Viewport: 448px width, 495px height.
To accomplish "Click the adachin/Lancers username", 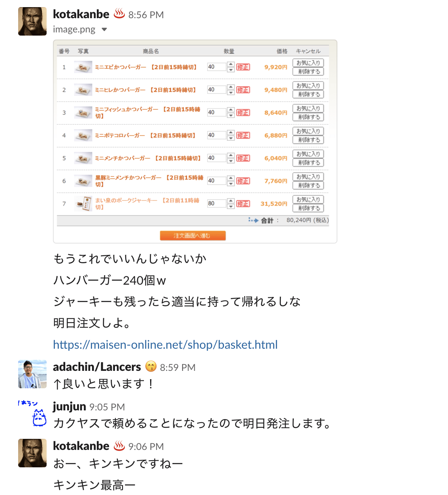I will tap(97, 367).
